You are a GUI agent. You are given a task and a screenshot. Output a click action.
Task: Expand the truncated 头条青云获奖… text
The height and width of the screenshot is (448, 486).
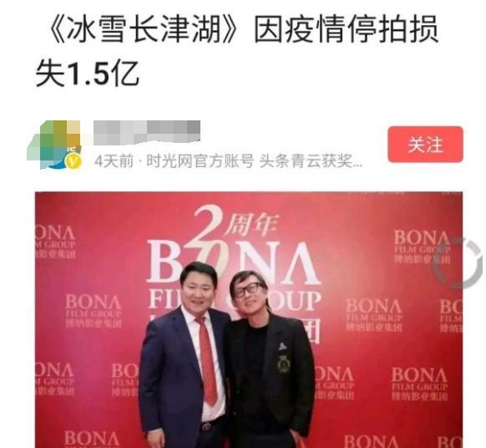coord(311,161)
